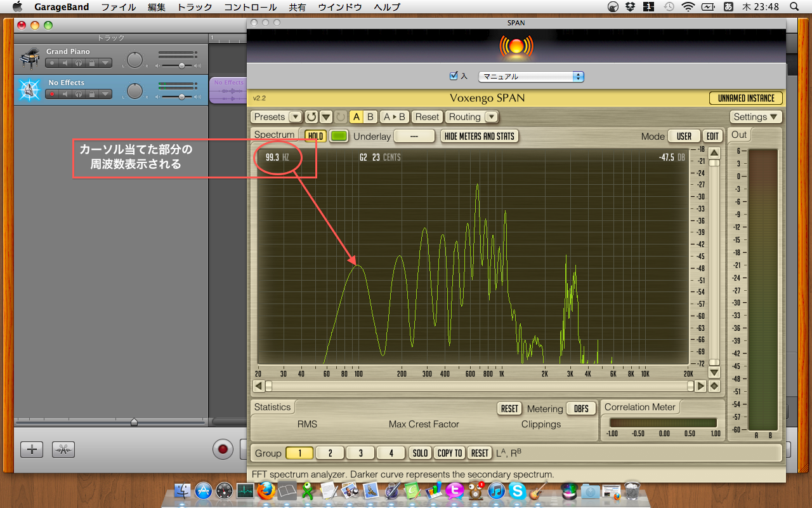
Task: Click the A ▸ B copy button
Action: [395, 117]
